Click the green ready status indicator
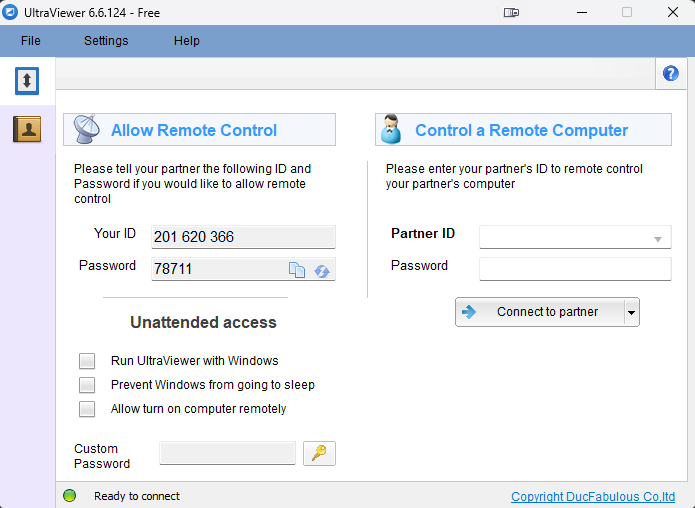The height and width of the screenshot is (508, 695). pyautogui.click(x=70, y=496)
